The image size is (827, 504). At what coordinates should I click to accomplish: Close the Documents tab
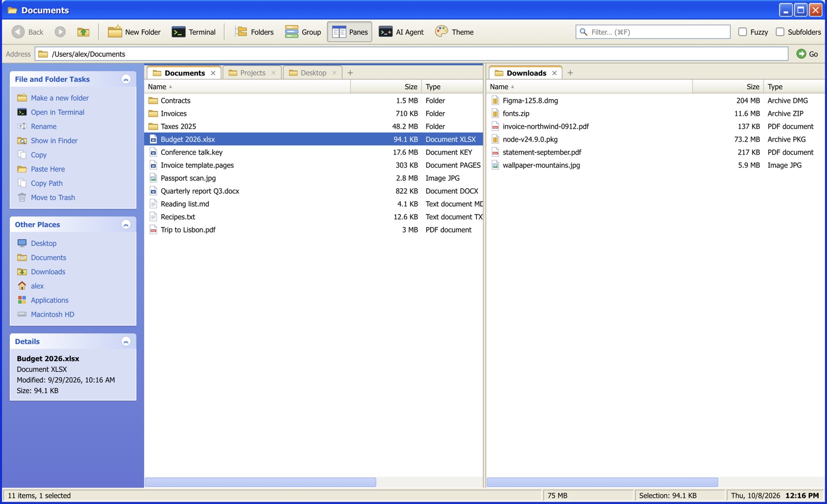pos(213,73)
